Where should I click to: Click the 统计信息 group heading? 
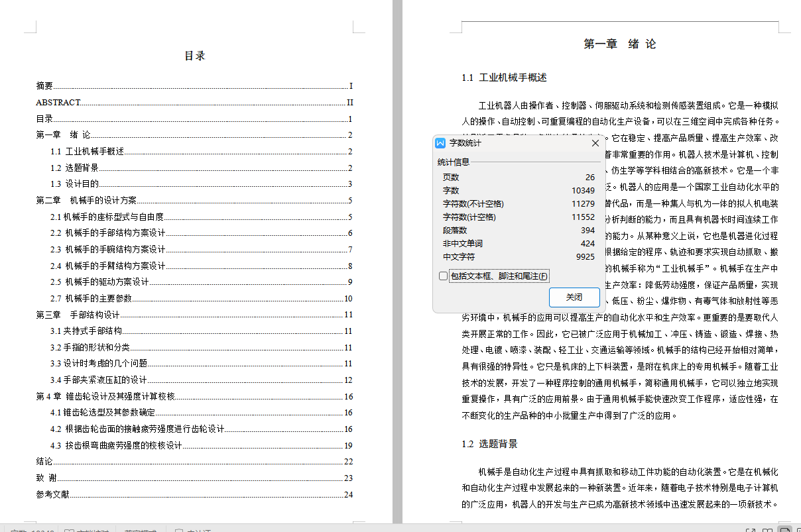[454, 162]
